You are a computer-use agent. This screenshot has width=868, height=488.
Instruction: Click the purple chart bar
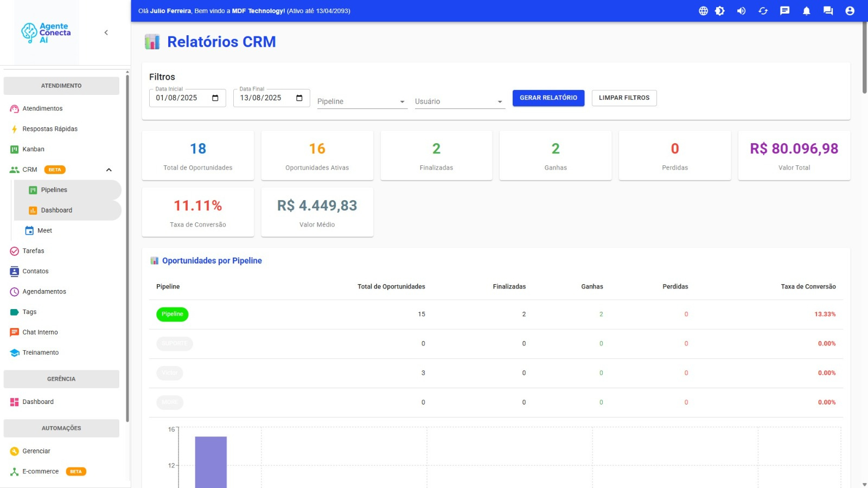point(211,462)
